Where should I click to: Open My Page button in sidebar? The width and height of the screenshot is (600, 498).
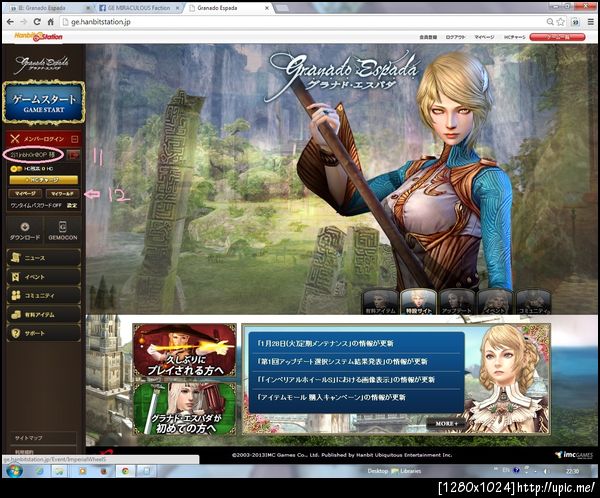tap(25, 194)
